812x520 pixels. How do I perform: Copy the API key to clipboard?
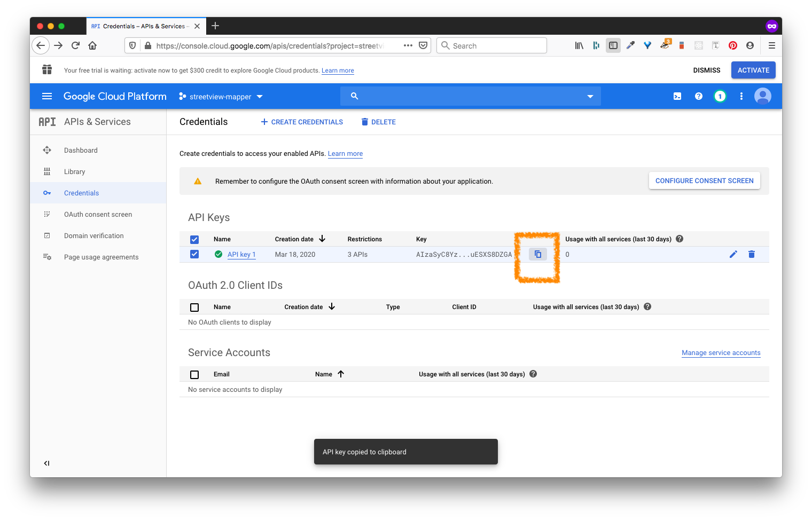[x=537, y=254]
